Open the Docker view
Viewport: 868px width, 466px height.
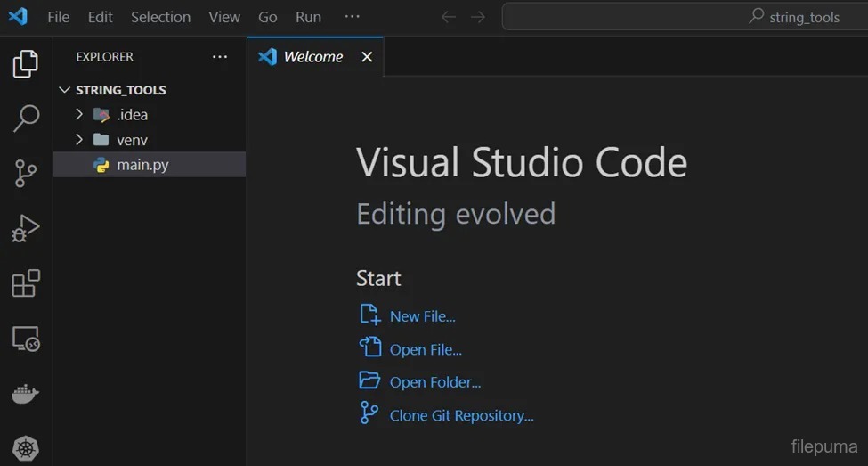[26, 394]
